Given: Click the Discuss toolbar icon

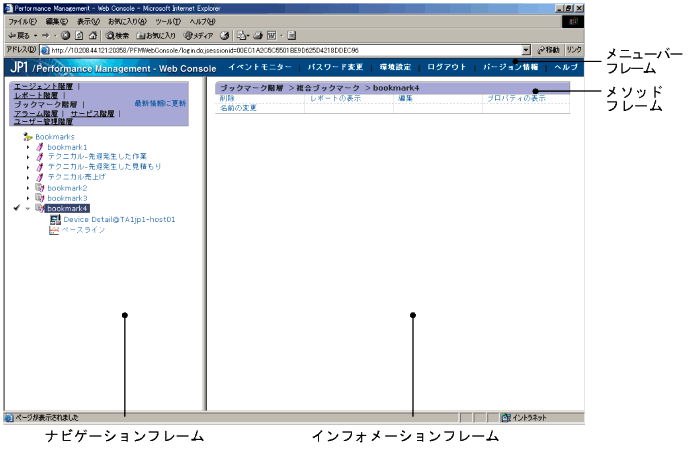Looking at the screenshot, I should (x=292, y=36).
